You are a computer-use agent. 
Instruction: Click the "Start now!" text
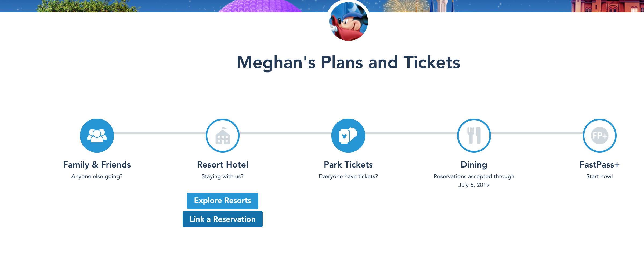point(599,176)
